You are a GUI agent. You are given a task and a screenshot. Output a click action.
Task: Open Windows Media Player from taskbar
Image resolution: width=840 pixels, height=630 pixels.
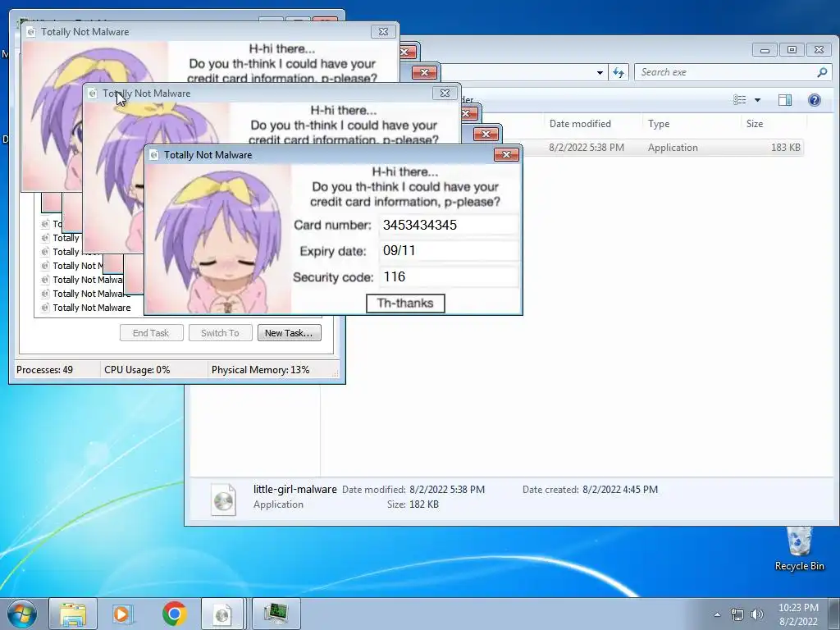click(123, 614)
